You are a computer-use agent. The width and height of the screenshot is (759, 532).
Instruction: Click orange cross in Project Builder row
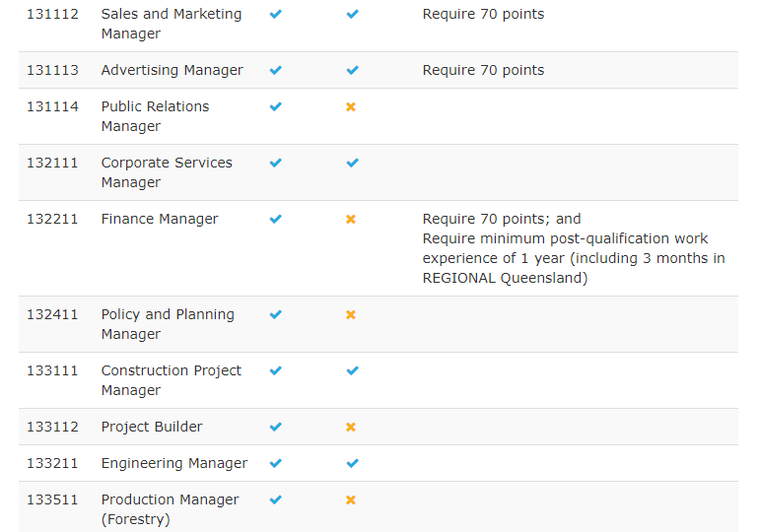[351, 427]
